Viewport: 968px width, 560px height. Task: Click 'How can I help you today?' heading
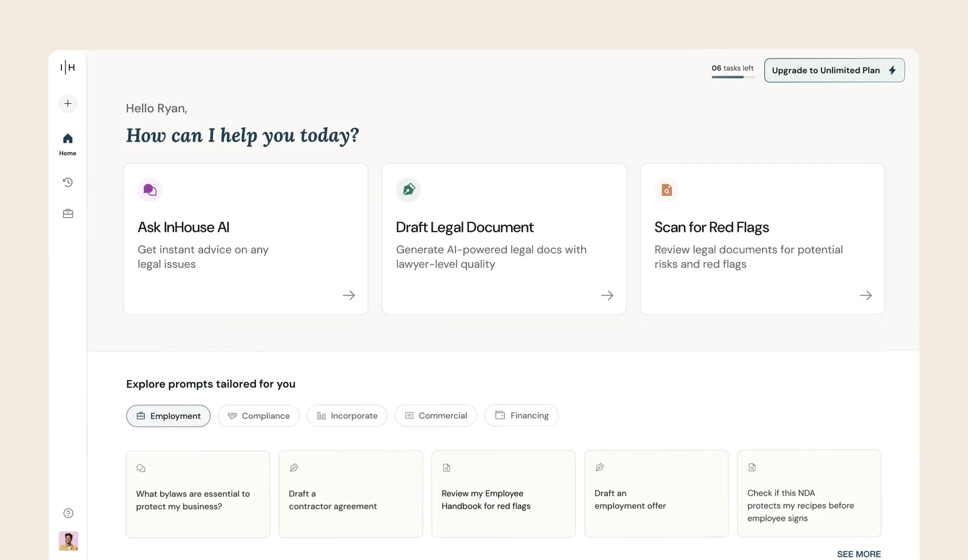coord(243,135)
